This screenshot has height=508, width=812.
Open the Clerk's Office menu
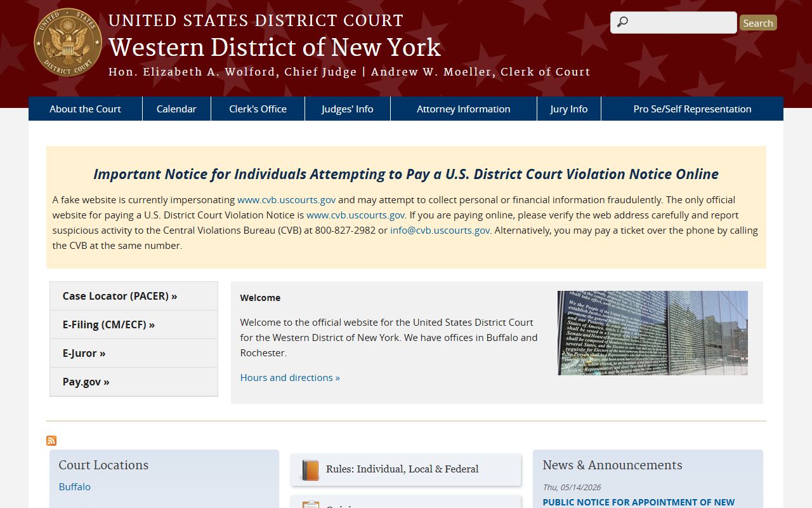pos(258,109)
